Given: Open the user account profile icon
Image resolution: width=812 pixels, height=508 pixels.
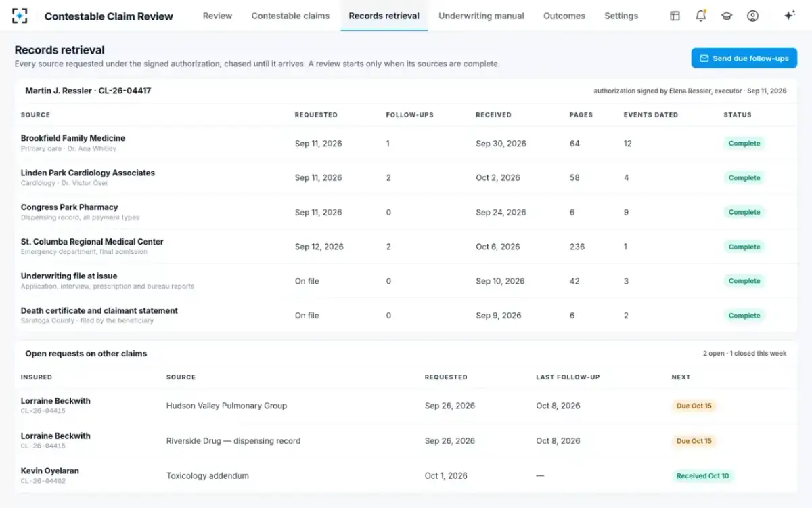Looking at the screenshot, I should coord(752,16).
